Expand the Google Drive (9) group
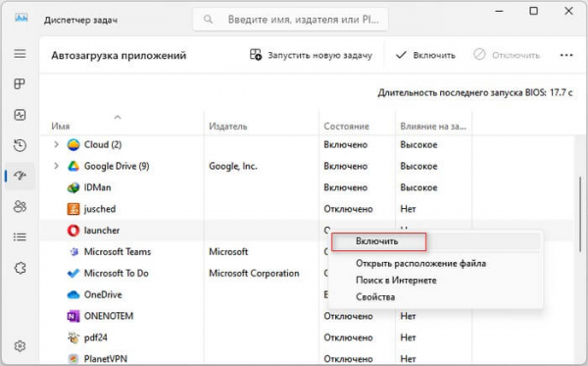 56,166
